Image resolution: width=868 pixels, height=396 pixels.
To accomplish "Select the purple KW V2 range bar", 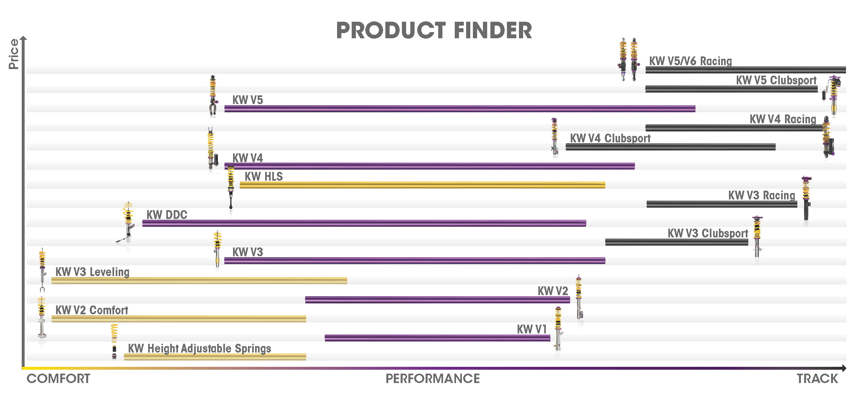I will coord(437,300).
